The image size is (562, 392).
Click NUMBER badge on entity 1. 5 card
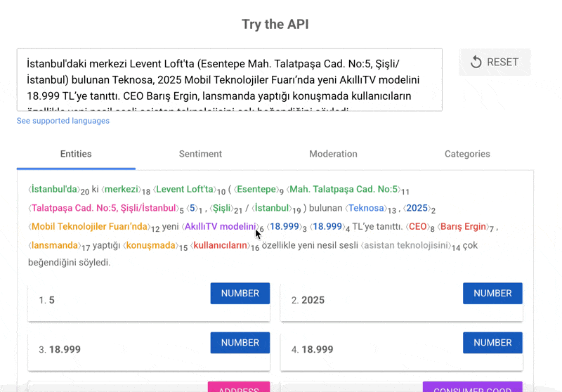[x=240, y=294]
